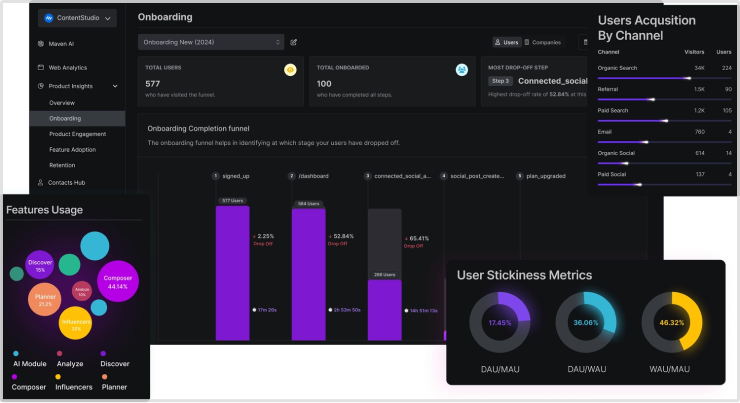Viewport: 740px width, 403px height.
Task: Click the 577 Users bar label
Action: pyautogui.click(x=233, y=201)
